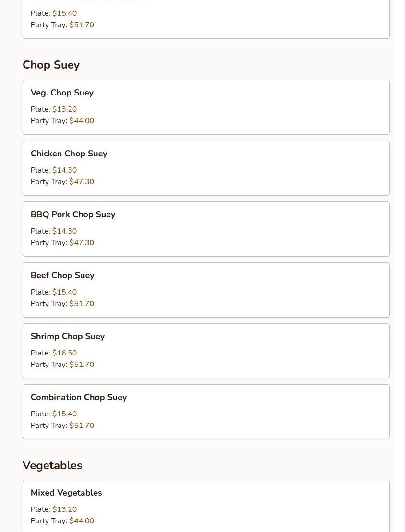Screen dimensions: 405x532
Task: Click the Shrimp Chop Suey plate price $16.50
Action: click(64, 353)
